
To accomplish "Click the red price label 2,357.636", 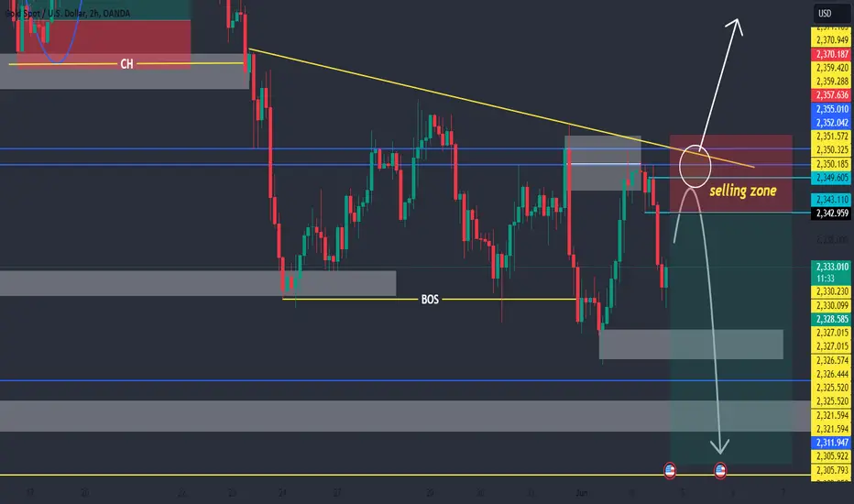I will click(x=831, y=94).
